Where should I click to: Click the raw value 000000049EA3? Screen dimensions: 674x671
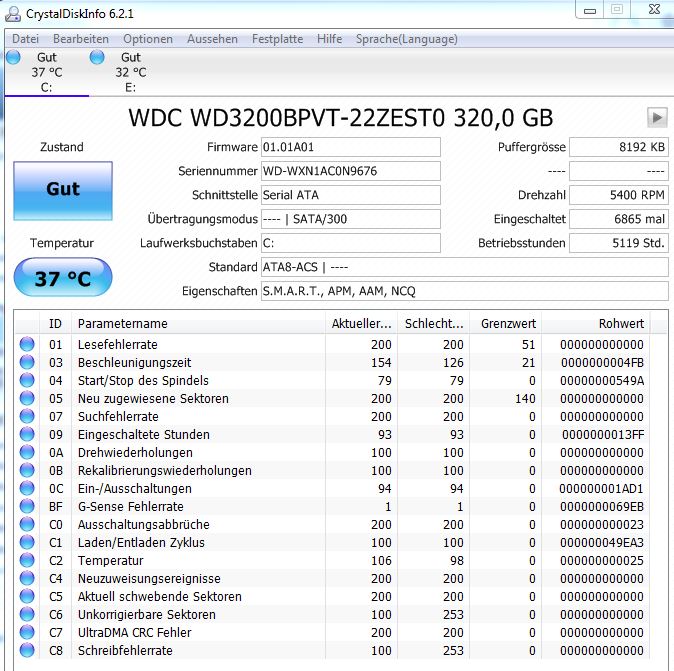(602, 543)
